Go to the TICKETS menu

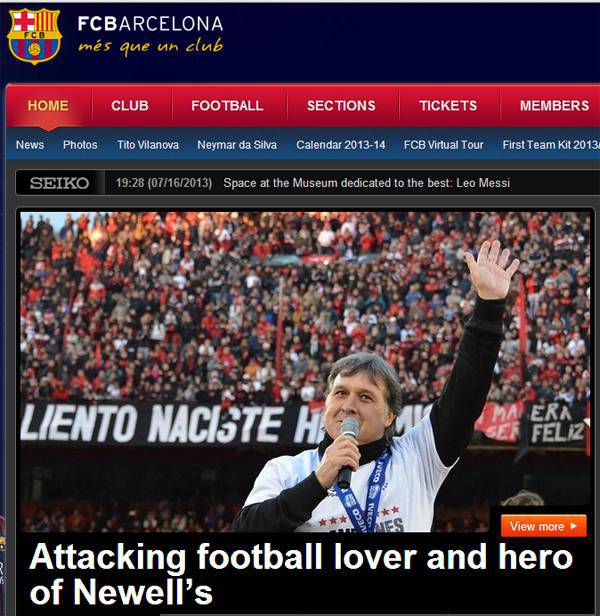click(448, 105)
